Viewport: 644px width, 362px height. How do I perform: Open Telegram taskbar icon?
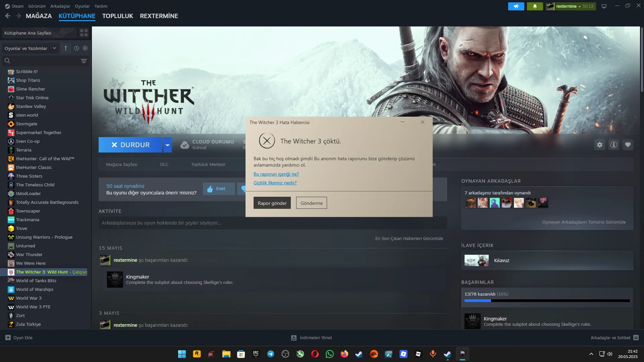(271, 354)
